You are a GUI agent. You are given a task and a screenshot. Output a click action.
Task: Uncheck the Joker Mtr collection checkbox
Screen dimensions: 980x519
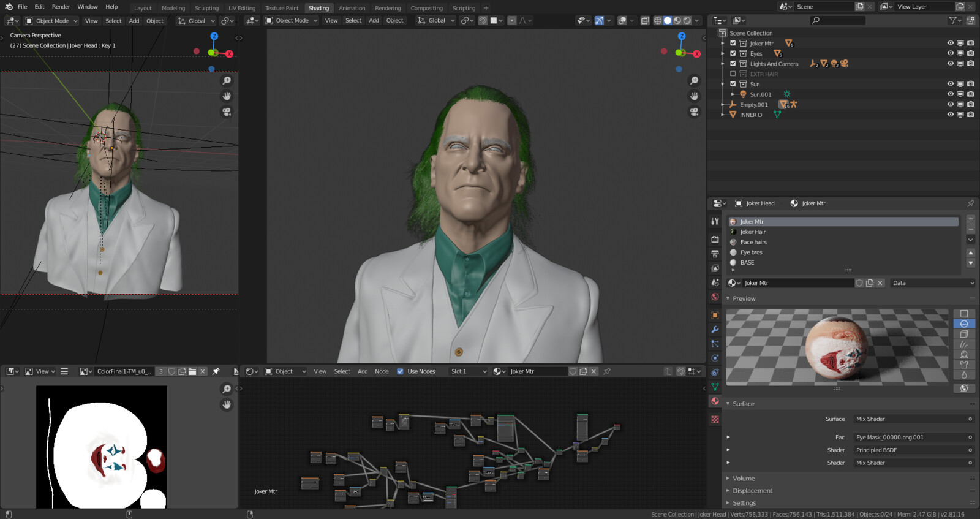point(733,44)
